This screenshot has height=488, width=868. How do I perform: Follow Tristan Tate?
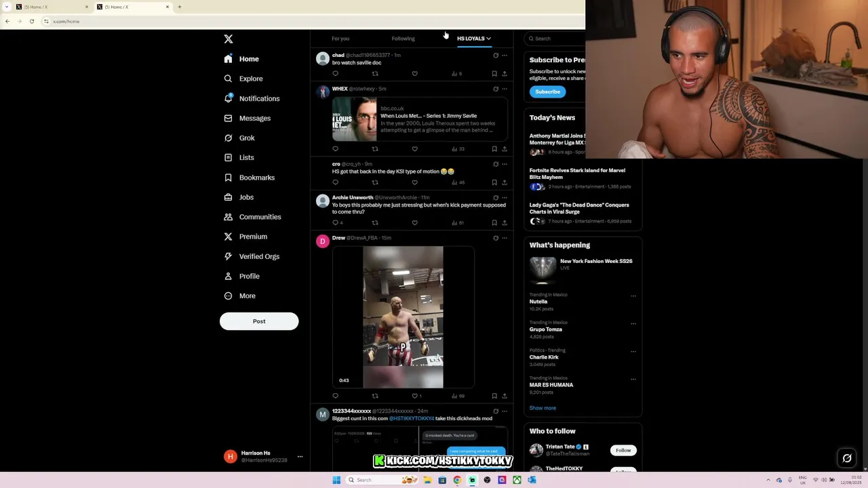pyautogui.click(x=623, y=450)
